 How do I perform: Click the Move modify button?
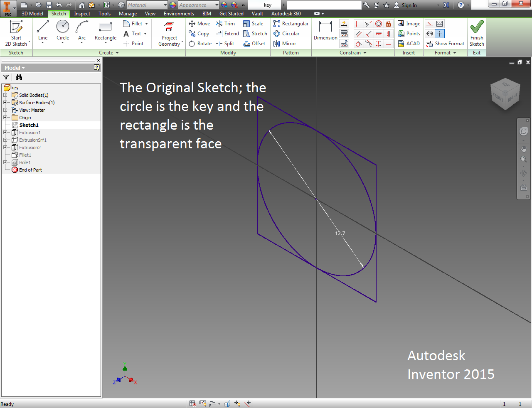pyautogui.click(x=199, y=24)
